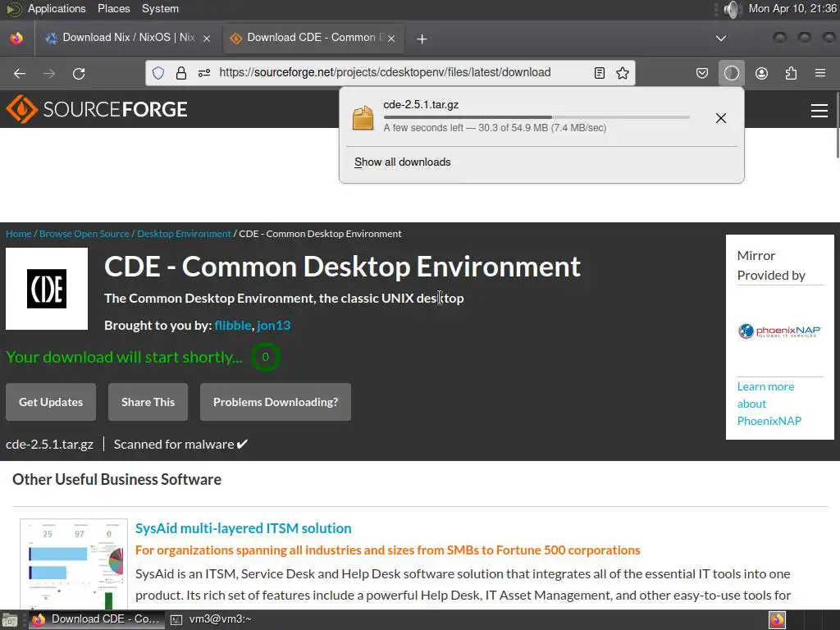Click the phoenixNAP mirror logo

pos(779,331)
